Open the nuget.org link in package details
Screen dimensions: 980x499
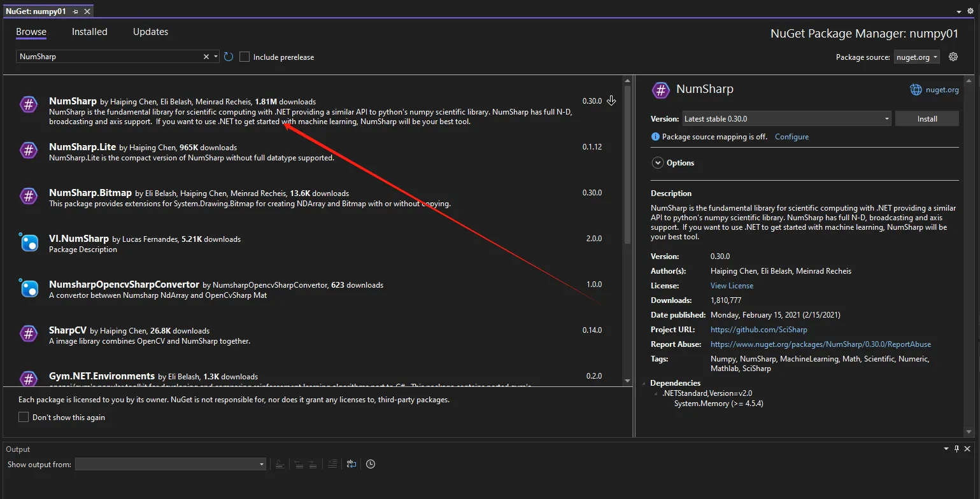coord(941,90)
